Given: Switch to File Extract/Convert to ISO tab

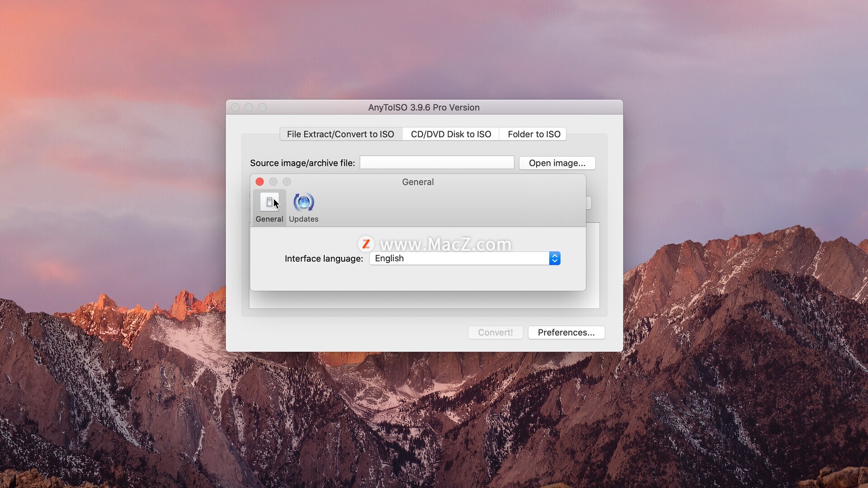Looking at the screenshot, I should tap(341, 134).
